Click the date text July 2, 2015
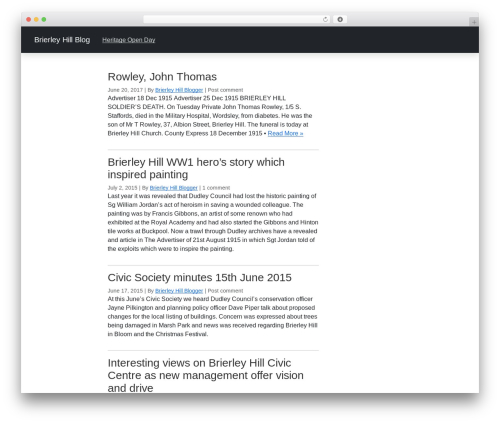Screen dimensions: 500x423 pos(122,188)
